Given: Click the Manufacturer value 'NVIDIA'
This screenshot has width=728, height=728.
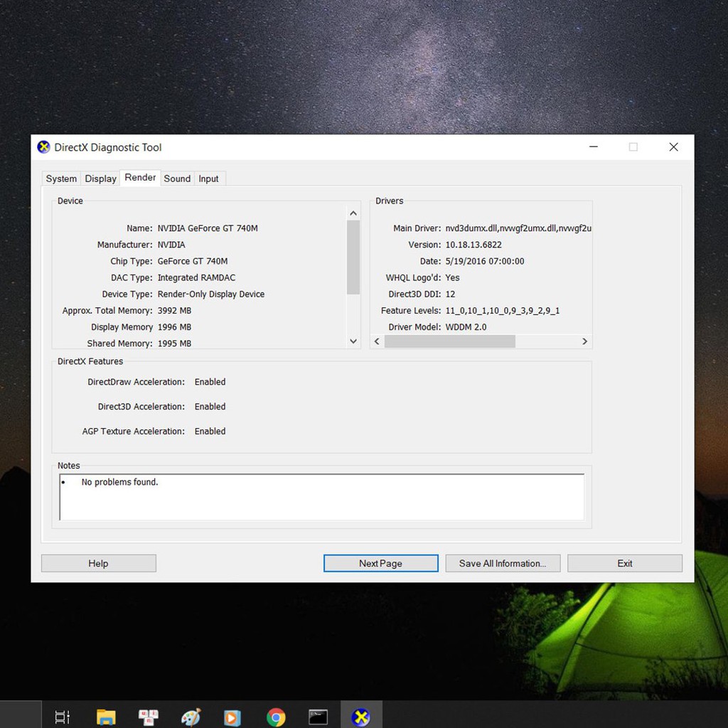Looking at the screenshot, I should click(171, 245).
